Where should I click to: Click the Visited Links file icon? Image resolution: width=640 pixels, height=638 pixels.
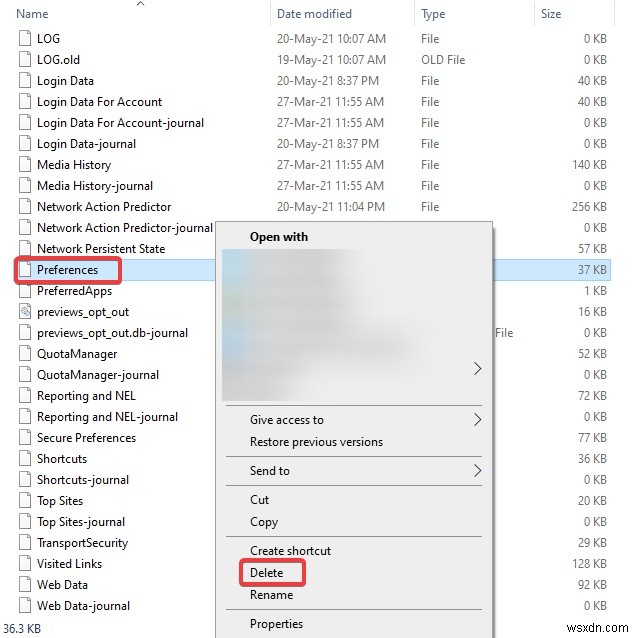(25, 564)
